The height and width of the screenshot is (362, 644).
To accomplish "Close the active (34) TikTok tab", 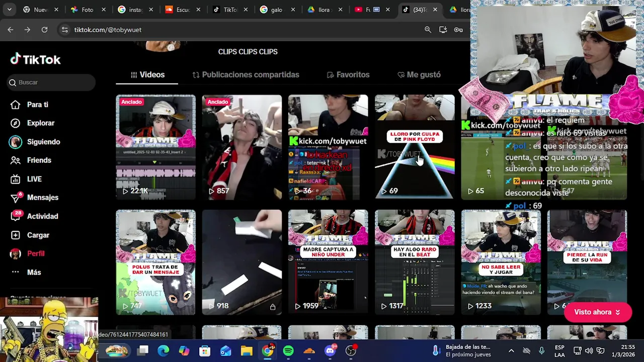I will pyautogui.click(x=435, y=10).
